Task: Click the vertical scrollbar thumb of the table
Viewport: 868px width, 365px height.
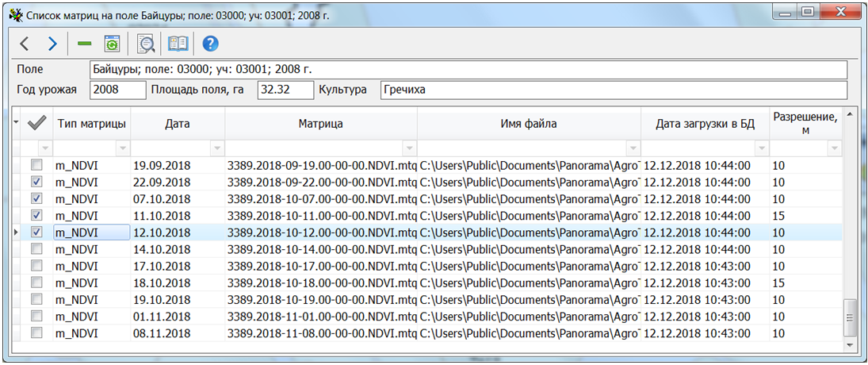Action: (x=851, y=318)
